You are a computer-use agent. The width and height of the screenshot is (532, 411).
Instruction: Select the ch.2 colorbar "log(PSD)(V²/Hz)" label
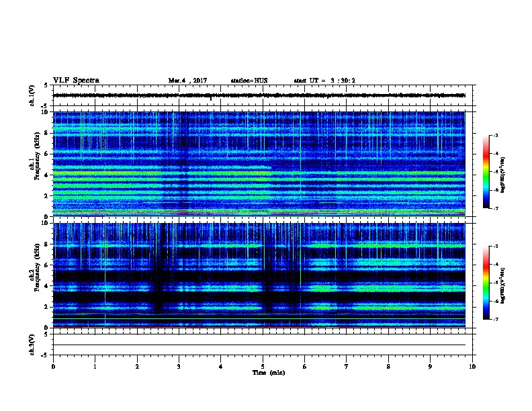coord(503,285)
